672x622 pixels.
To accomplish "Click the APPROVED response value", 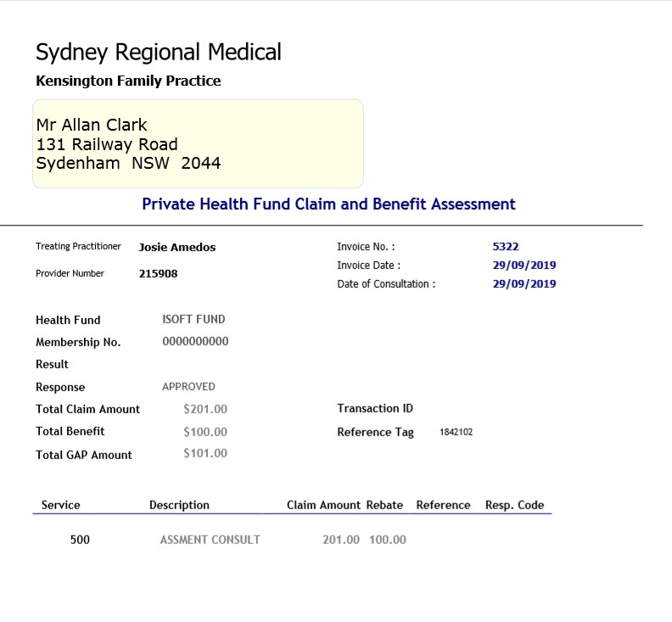I will coord(188,387).
